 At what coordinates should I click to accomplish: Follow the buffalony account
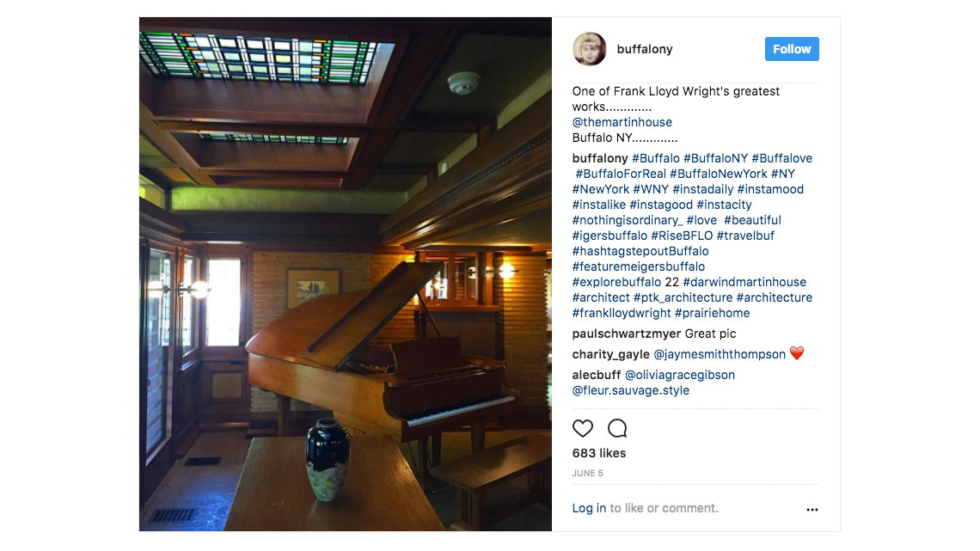tap(792, 49)
